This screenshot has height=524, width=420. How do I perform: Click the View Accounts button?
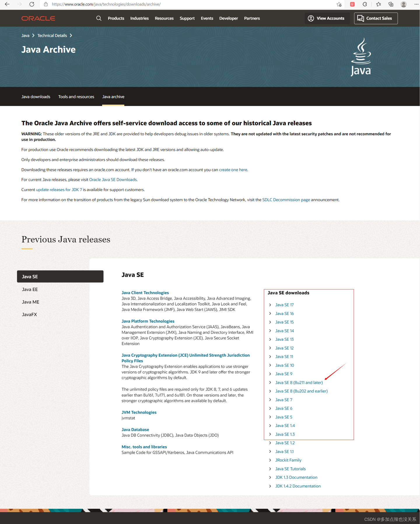click(x=327, y=18)
